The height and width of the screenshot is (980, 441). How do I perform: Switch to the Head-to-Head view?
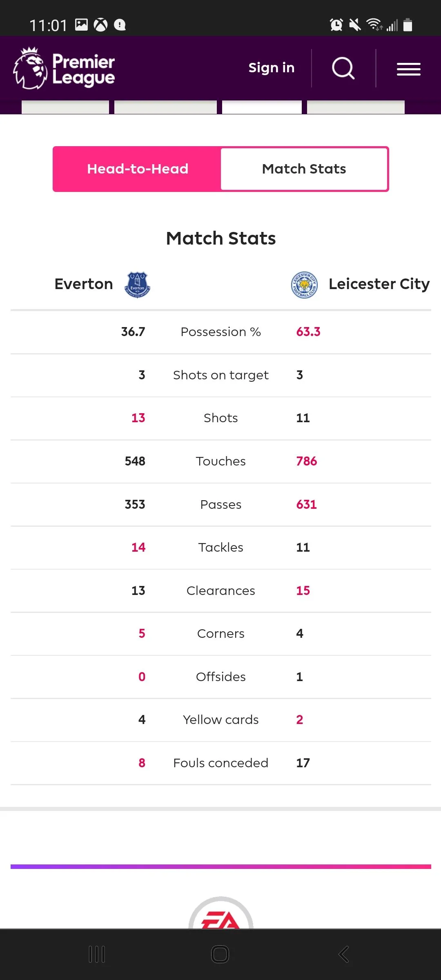click(137, 169)
